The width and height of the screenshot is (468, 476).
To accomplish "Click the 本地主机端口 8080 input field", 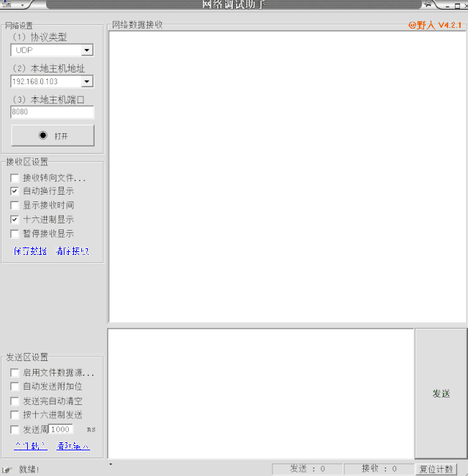I will tap(52, 112).
